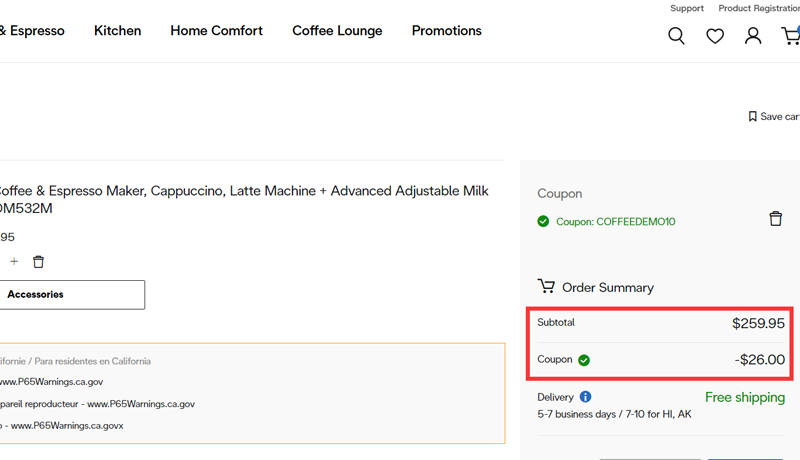Open the shopping cart in header

click(x=790, y=36)
